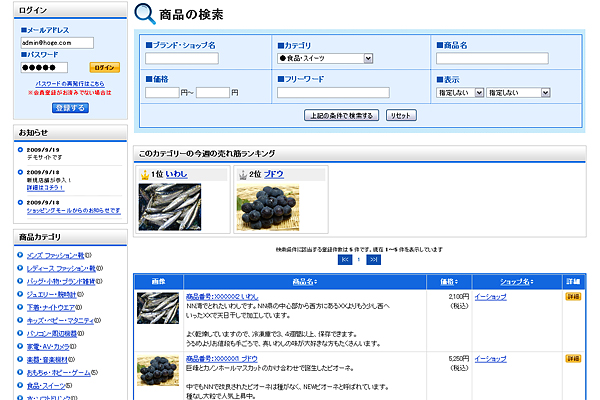
Task: Open the カテゴリ dropdown showing 食品・スイーツ
Action: (325, 58)
